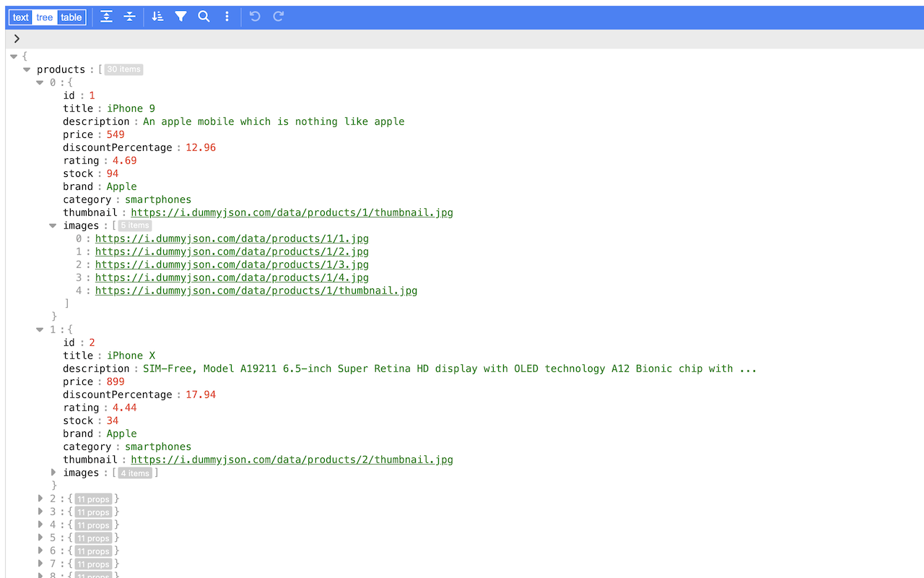The height and width of the screenshot is (578, 924).
Task: Switch to text mode
Action: (x=21, y=17)
